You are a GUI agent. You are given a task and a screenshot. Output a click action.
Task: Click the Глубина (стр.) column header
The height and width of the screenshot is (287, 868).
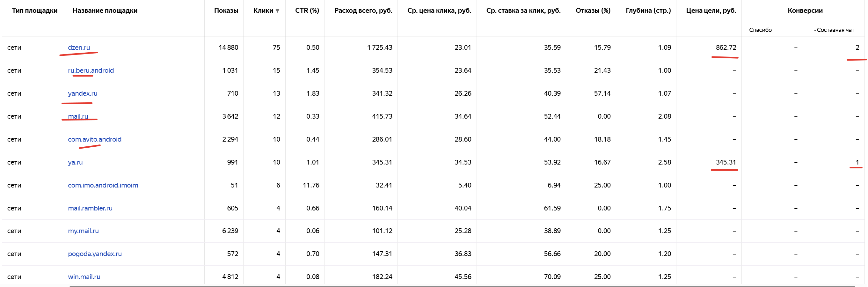[648, 11]
